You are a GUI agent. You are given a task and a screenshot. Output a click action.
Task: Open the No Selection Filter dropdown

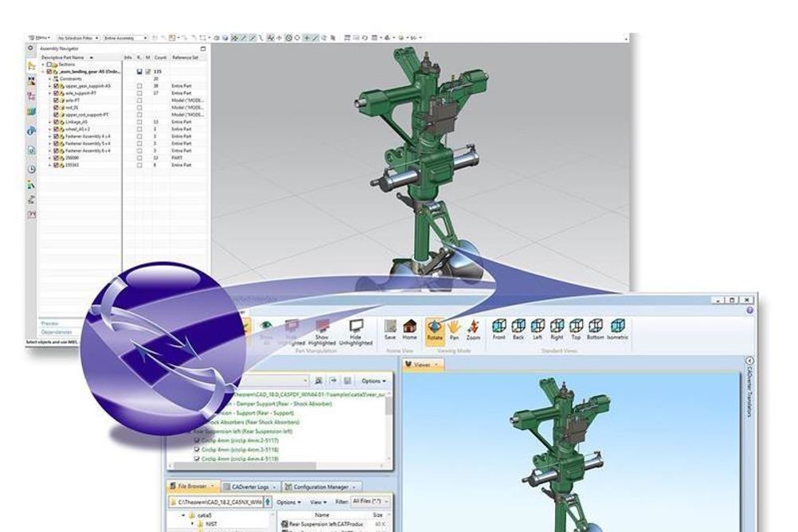coord(78,37)
